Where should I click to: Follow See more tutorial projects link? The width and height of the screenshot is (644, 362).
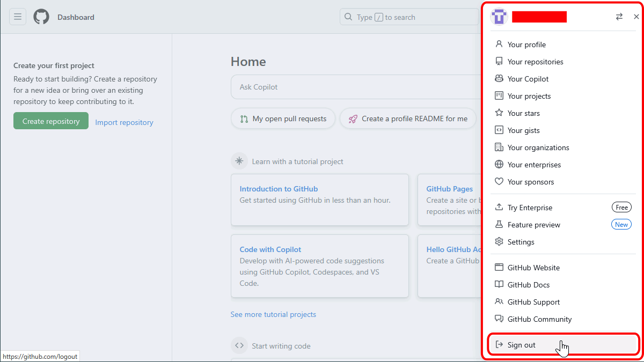tap(273, 314)
